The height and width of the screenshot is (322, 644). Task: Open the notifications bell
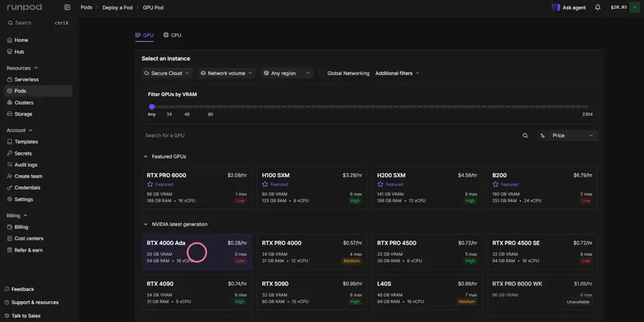pos(598,7)
